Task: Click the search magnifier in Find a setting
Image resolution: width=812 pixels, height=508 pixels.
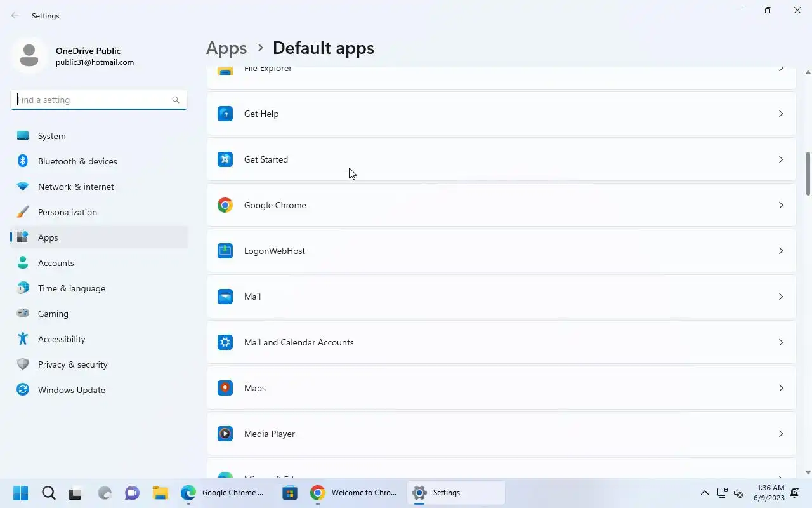Action: pyautogui.click(x=176, y=100)
